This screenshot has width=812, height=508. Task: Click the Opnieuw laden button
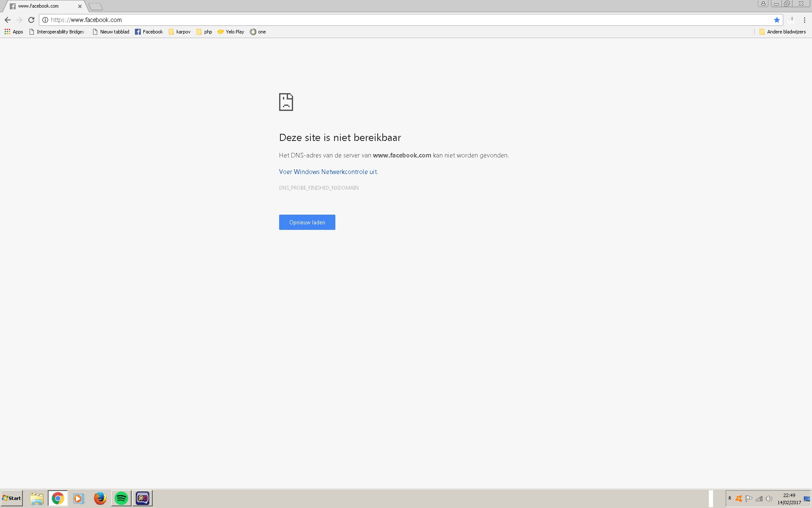click(x=307, y=222)
